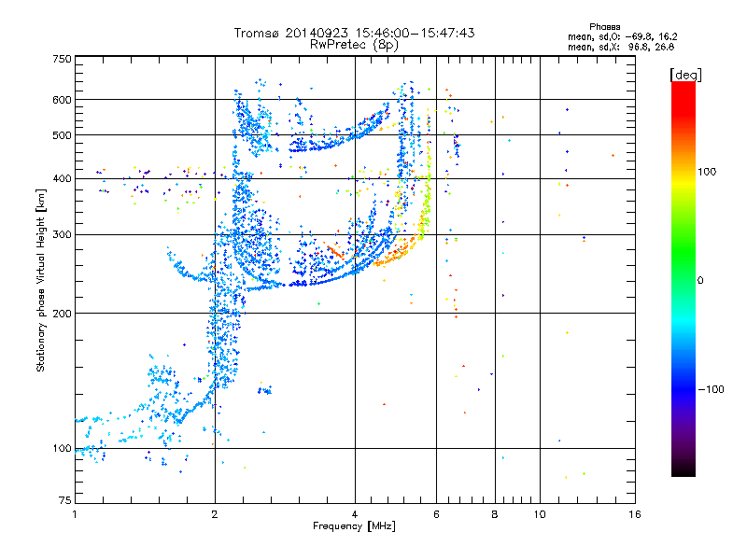Click the x-axis tick label "2"

coord(215,514)
